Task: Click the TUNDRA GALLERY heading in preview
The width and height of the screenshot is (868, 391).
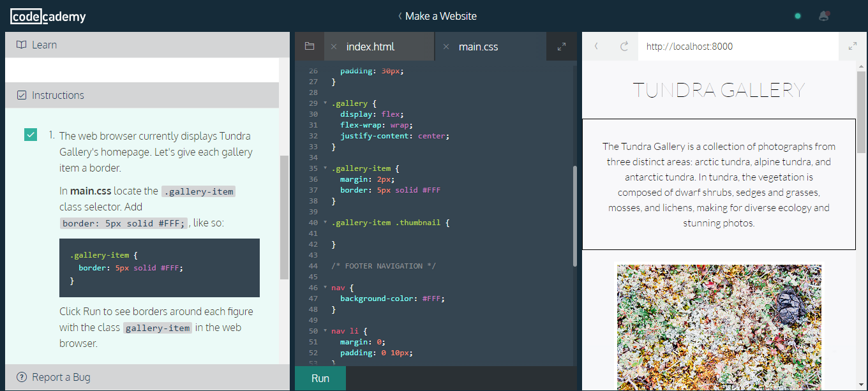Action: 719,90
